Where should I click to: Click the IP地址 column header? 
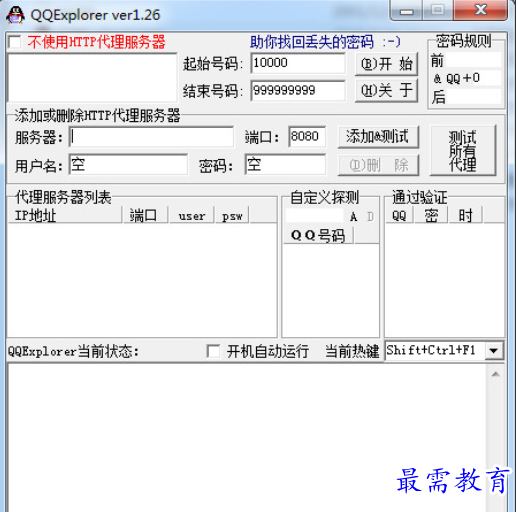click(x=65, y=215)
